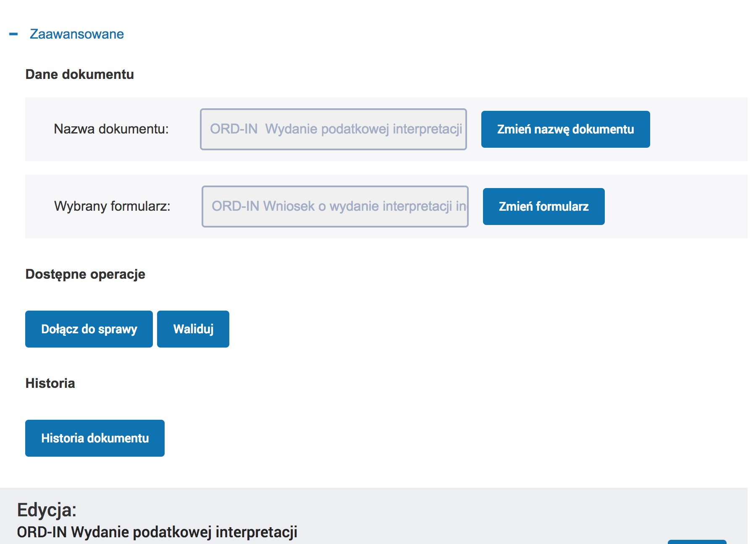Click the Dane dokumentu heading

click(x=80, y=74)
